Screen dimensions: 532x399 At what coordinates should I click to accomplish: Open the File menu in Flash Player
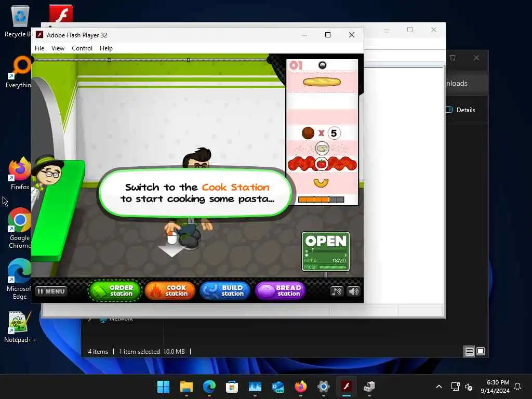[x=39, y=48]
